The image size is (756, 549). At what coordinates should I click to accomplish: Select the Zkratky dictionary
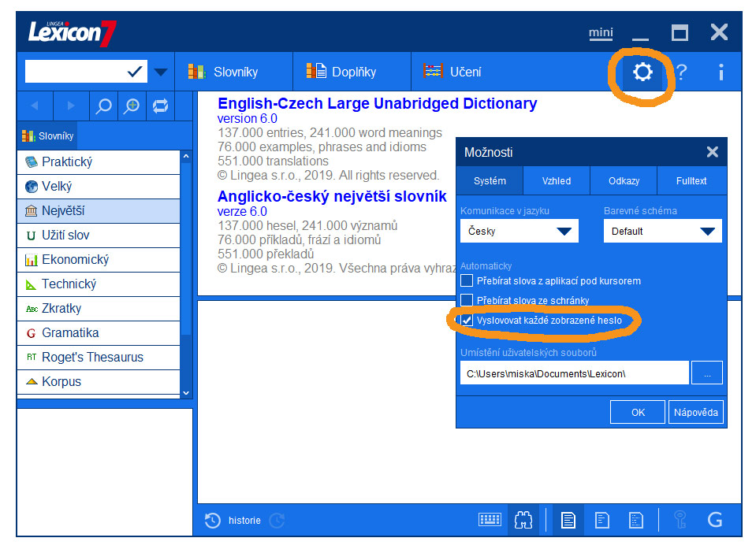(x=99, y=309)
